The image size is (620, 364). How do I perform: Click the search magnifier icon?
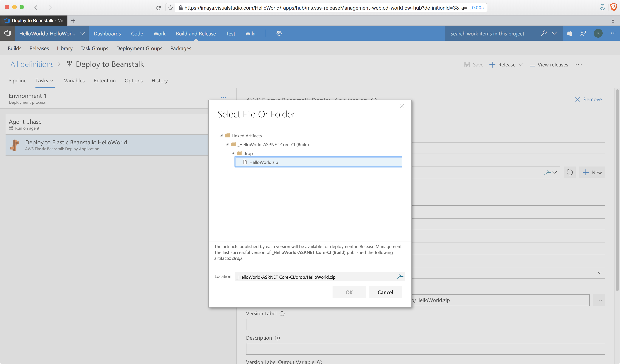click(x=544, y=33)
